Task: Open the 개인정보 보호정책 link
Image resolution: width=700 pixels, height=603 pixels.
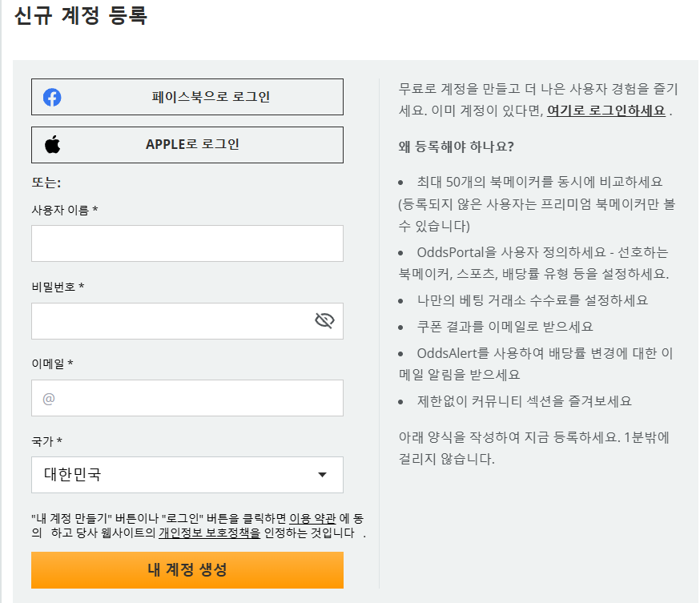Action: pos(209,533)
